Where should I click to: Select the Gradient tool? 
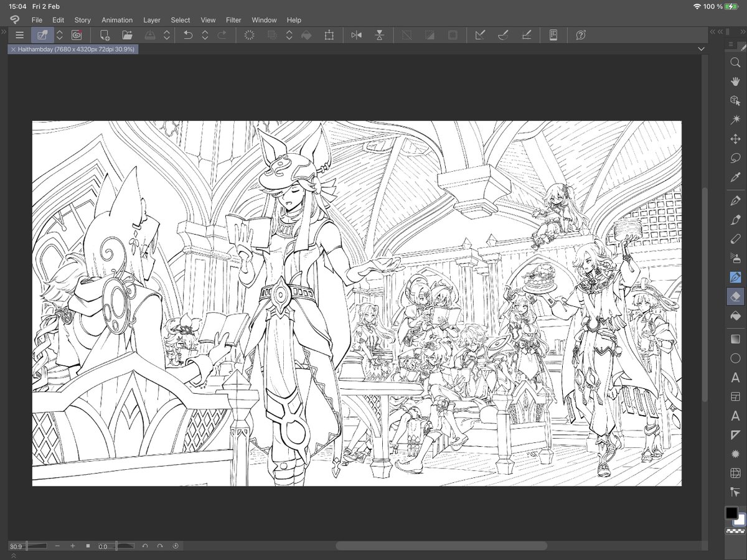tap(735, 339)
